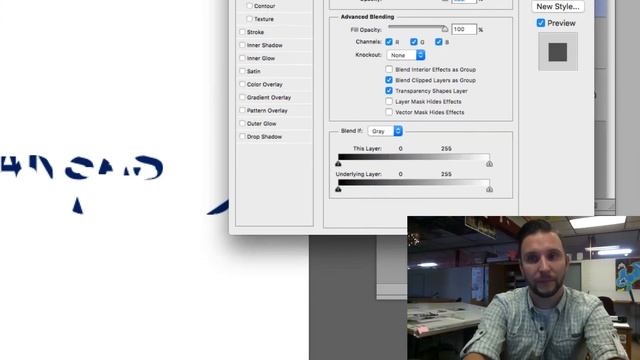The height and width of the screenshot is (360, 640).
Task: Open the Blend If Gray dropdown
Action: tap(385, 131)
